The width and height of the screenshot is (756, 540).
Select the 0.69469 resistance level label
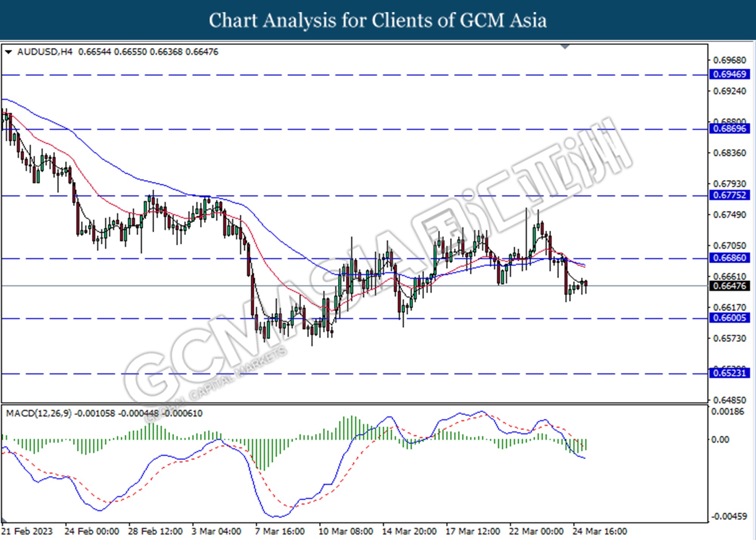(730, 74)
